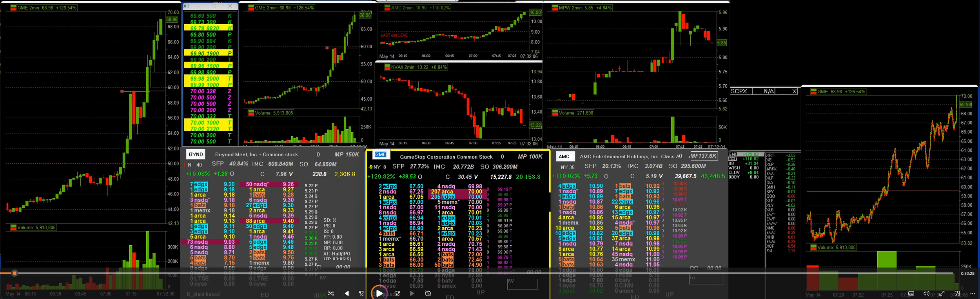This screenshot has width=980, height=299.
Task: Click the BYND ticker symbol box
Action: tap(196, 154)
